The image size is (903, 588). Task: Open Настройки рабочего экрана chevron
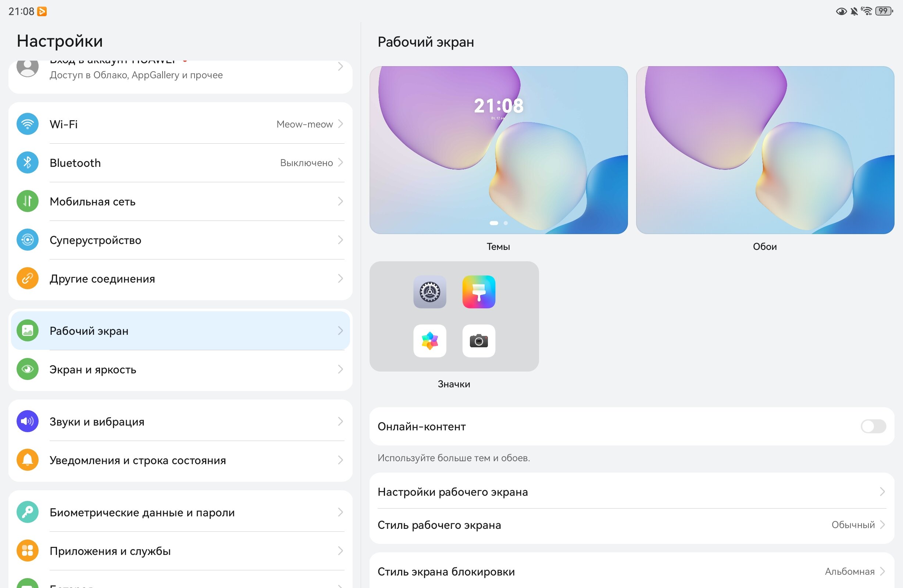(882, 492)
